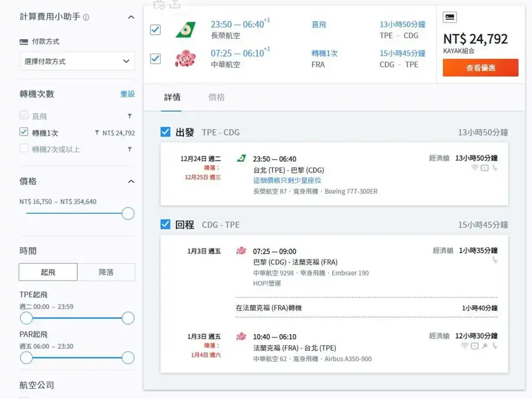
Task: Click the 法蘭克福 (FRA) - 台北 (TPE) route
Action: tap(295, 348)
